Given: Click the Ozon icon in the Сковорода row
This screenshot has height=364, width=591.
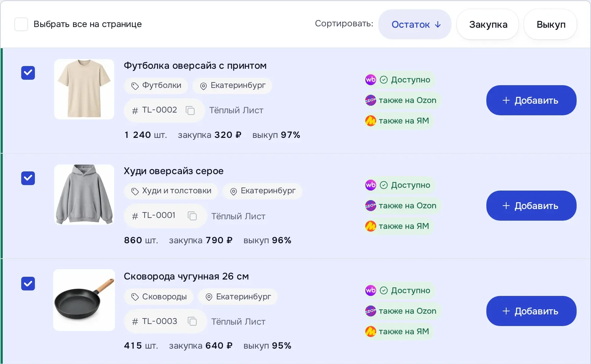Looking at the screenshot, I should click(x=370, y=311).
